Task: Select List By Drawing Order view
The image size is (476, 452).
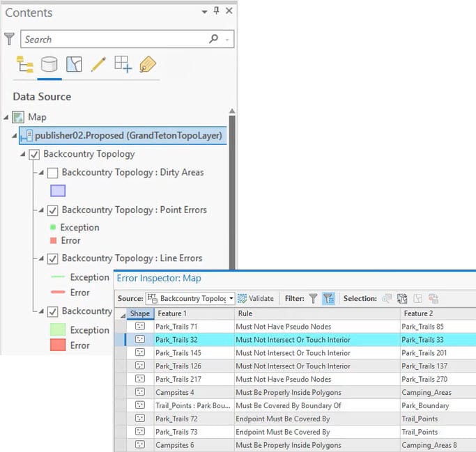Action: [25, 64]
